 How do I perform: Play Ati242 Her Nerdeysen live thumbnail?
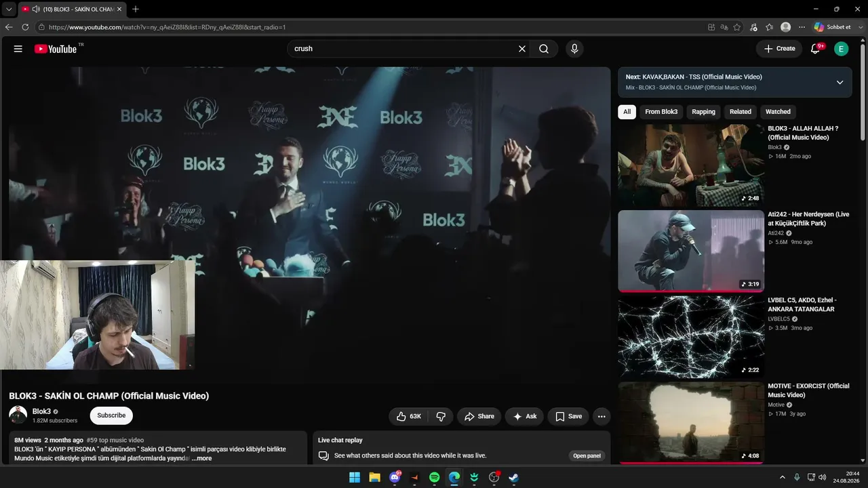click(691, 251)
